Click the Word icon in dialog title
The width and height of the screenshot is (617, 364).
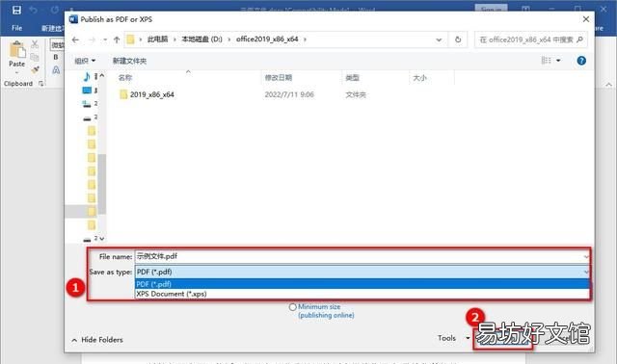tap(73, 19)
